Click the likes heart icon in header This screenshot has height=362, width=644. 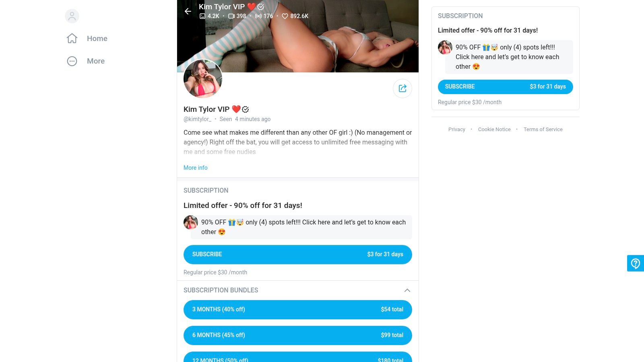pyautogui.click(x=285, y=16)
